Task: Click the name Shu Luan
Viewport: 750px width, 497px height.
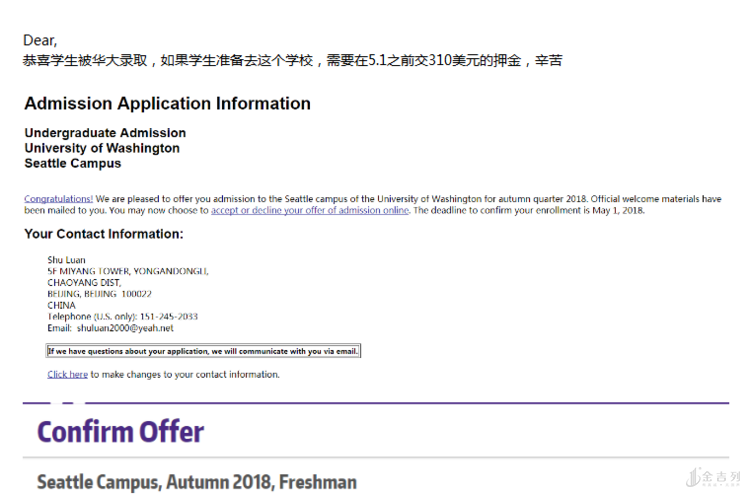Action: [66, 260]
